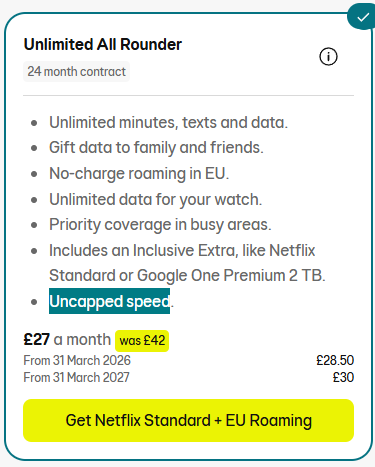The height and width of the screenshot is (467, 375).
Task: Click the bullet beside Uncapped speed
Action: pyautogui.click(x=34, y=302)
